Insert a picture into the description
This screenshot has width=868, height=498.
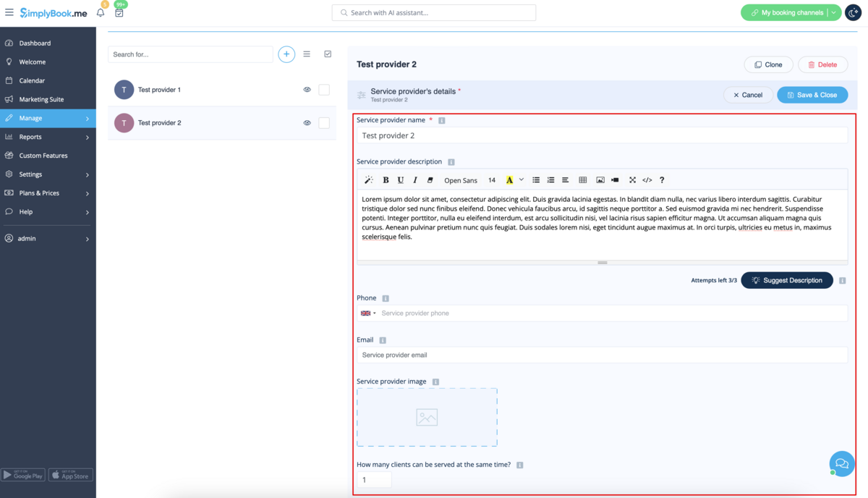pyautogui.click(x=600, y=180)
